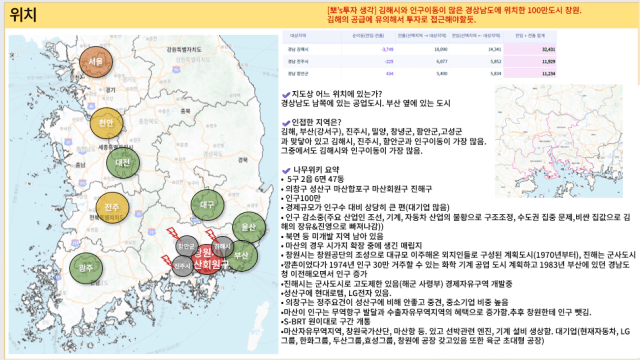Click the 순이동(전입-전출) column header
The height and width of the screenshot is (360, 640).
tap(368, 36)
